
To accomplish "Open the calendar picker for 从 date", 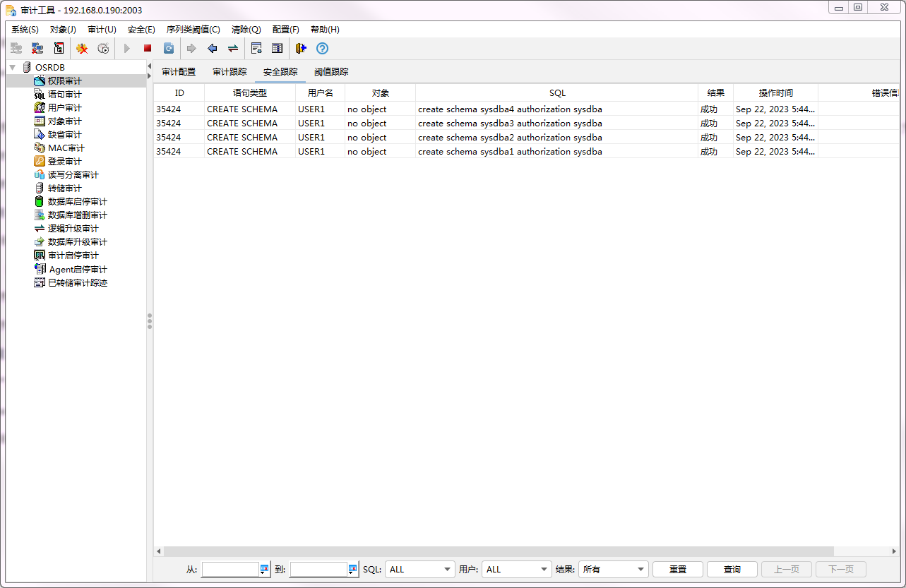I will 265,569.
